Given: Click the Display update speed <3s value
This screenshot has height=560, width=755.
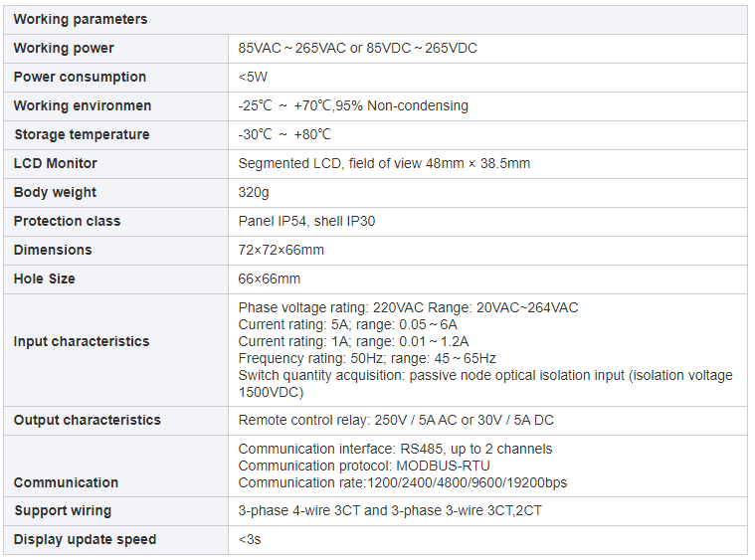Looking at the screenshot, I should pos(250,539).
